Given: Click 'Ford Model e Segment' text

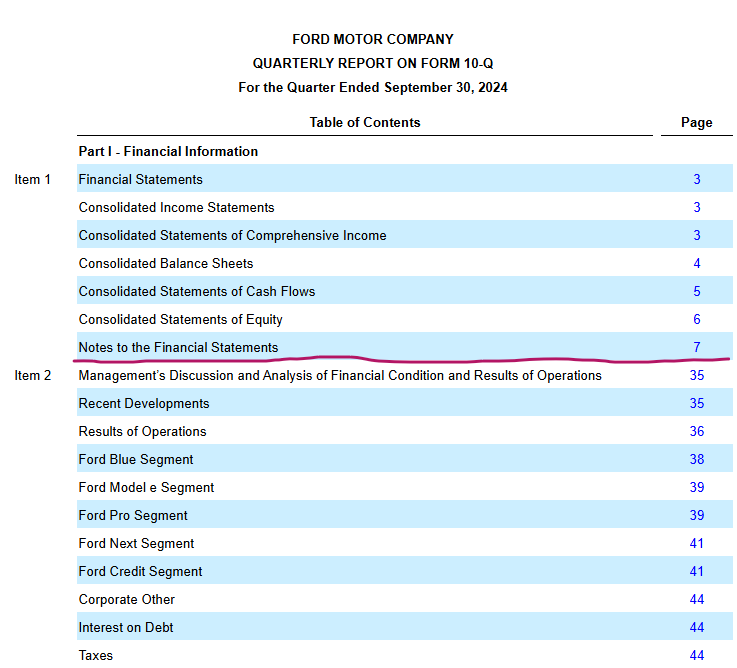Looking at the screenshot, I should pyautogui.click(x=146, y=487).
